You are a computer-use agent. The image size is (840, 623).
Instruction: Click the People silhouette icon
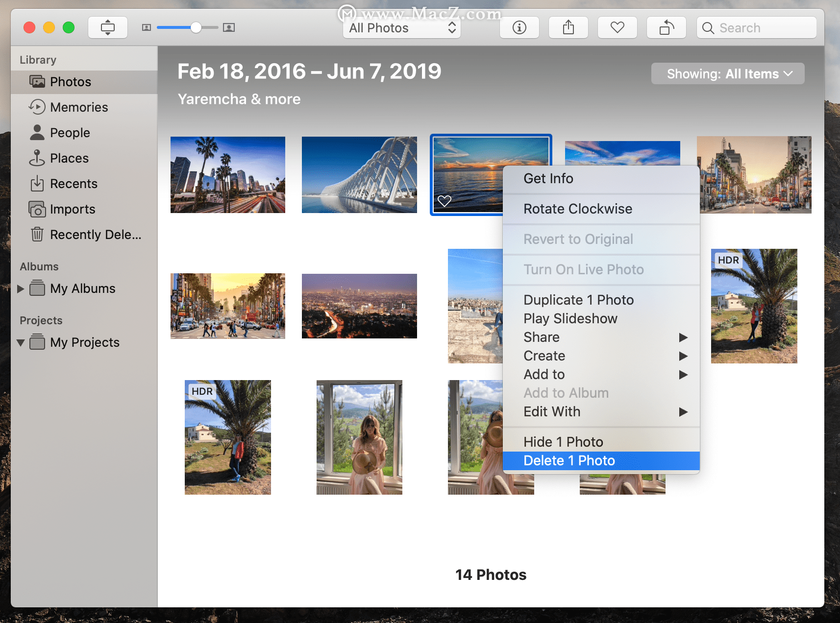(37, 132)
